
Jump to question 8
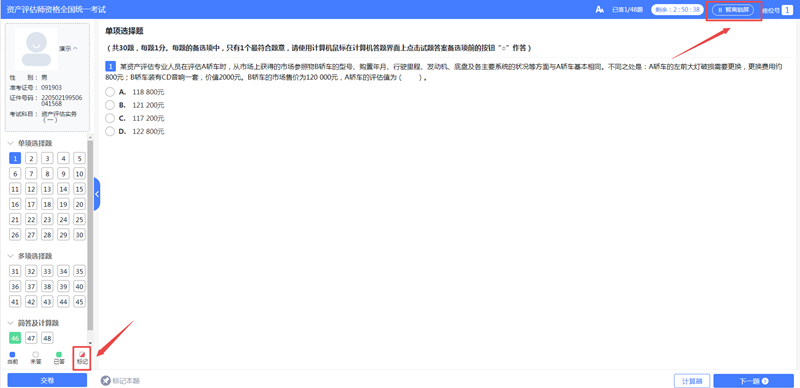tap(47, 174)
